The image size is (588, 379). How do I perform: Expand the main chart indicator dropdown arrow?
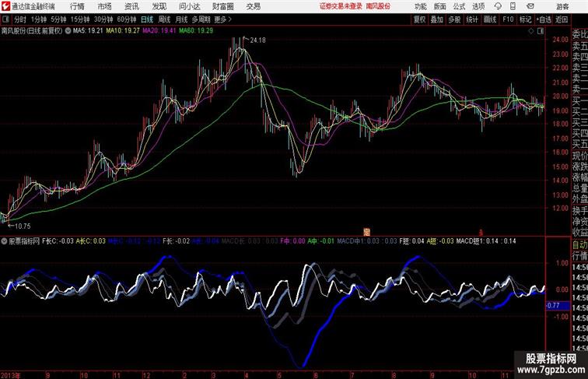tap(68, 31)
